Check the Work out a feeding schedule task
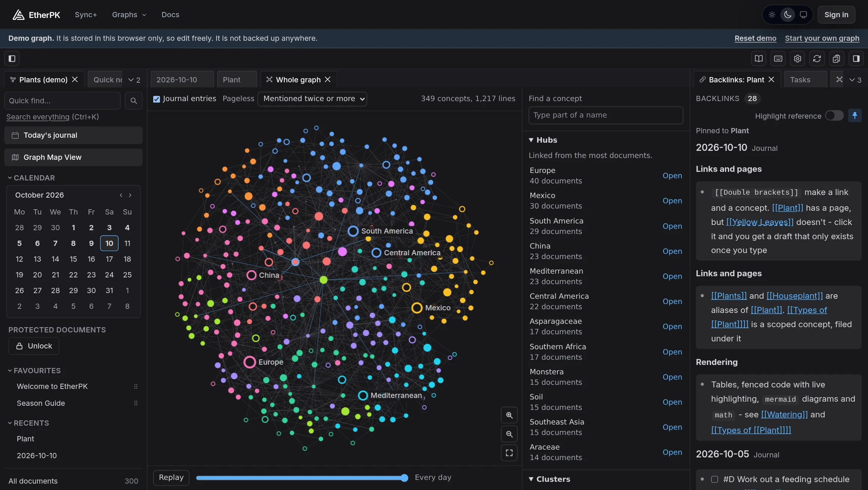Screen dimensions: 868x490 [714, 479]
